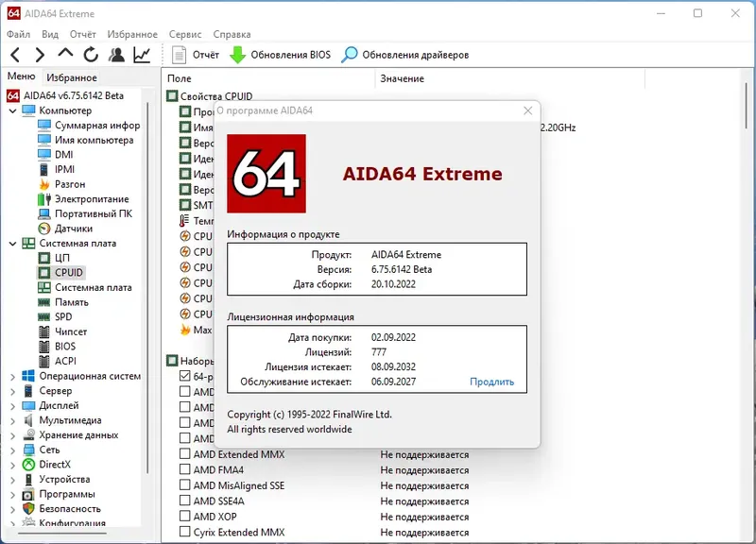756x544 pixels.
Task: Collapse the Компьютер tree node
Action: [13, 110]
